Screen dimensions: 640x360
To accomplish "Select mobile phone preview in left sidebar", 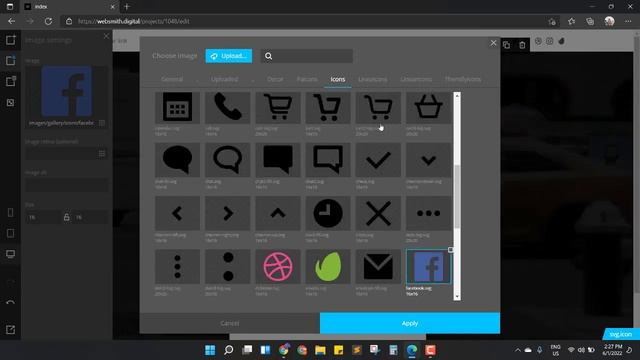I will [11, 212].
